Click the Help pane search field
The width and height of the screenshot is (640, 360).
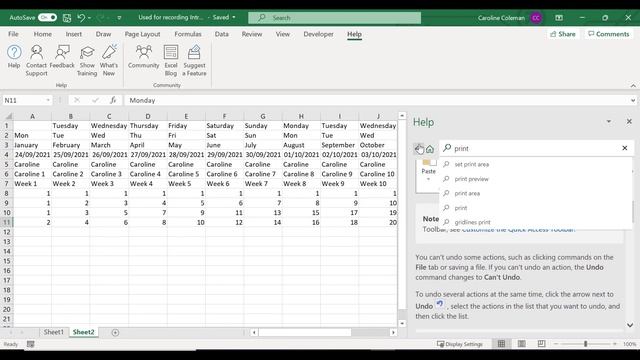click(x=536, y=148)
